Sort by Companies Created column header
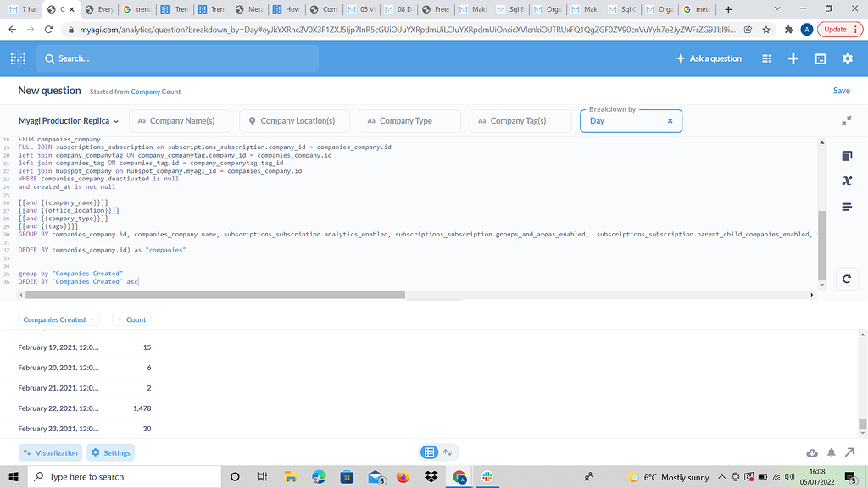Screen dimensions: 868x488 pos(58,319)
